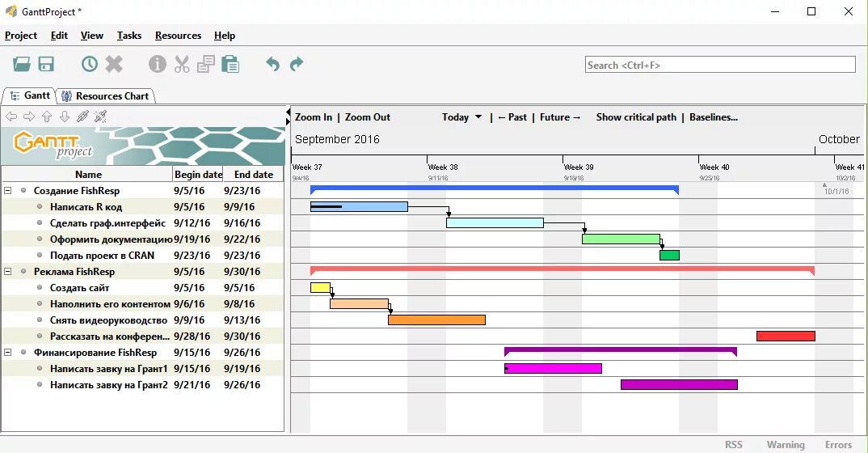This screenshot has height=453, width=868.
Task: Unlink tasks using the broken chain icon
Action: (100, 116)
